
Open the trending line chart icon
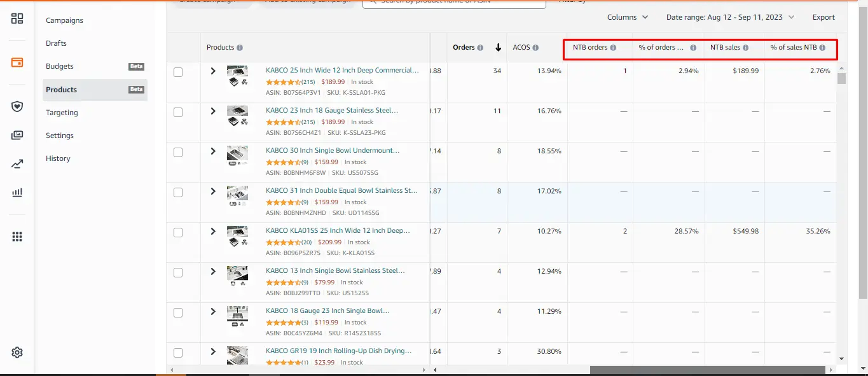17,164
